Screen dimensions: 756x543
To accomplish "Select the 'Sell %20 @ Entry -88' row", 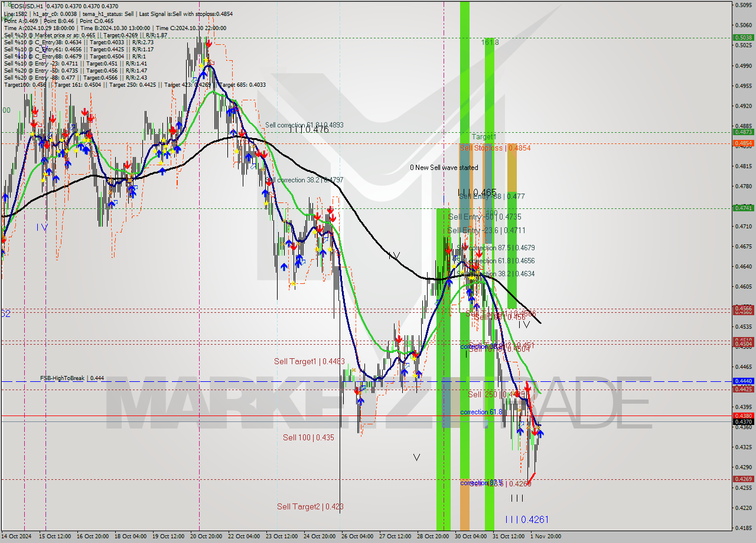I will 75,77.
